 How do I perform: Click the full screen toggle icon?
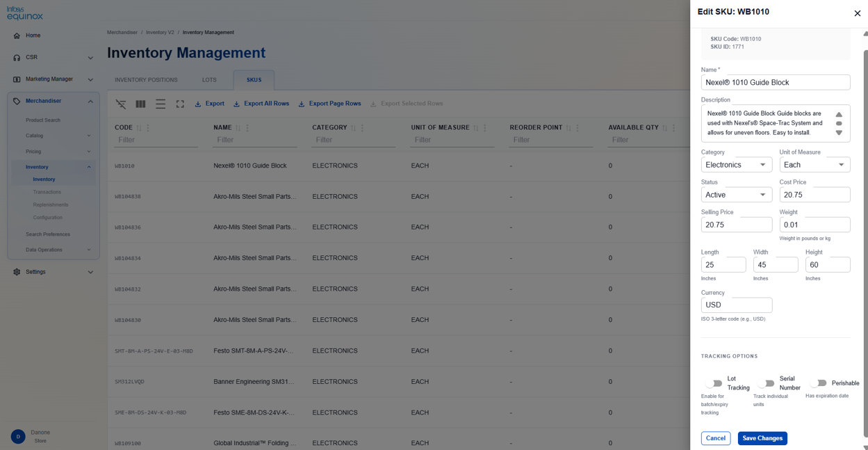[x=180, y=104]
